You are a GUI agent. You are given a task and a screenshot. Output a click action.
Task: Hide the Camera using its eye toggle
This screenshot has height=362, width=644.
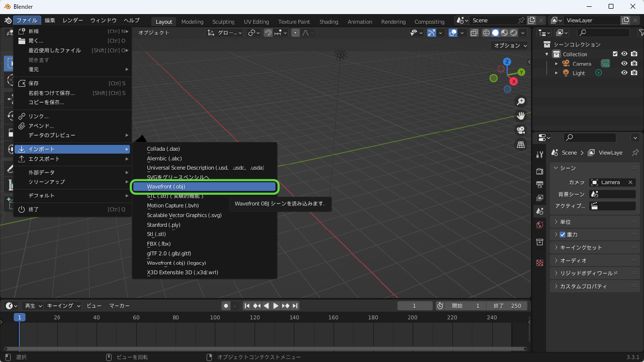point(625,63)
